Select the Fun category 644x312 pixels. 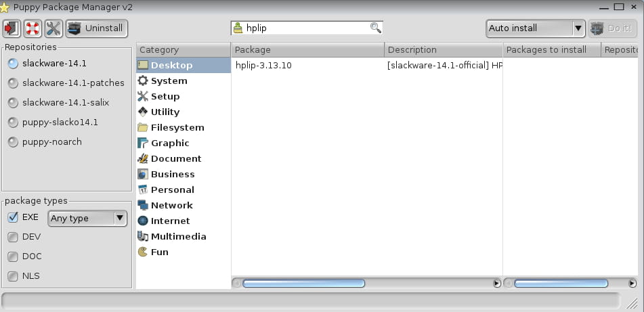[184, 252]
